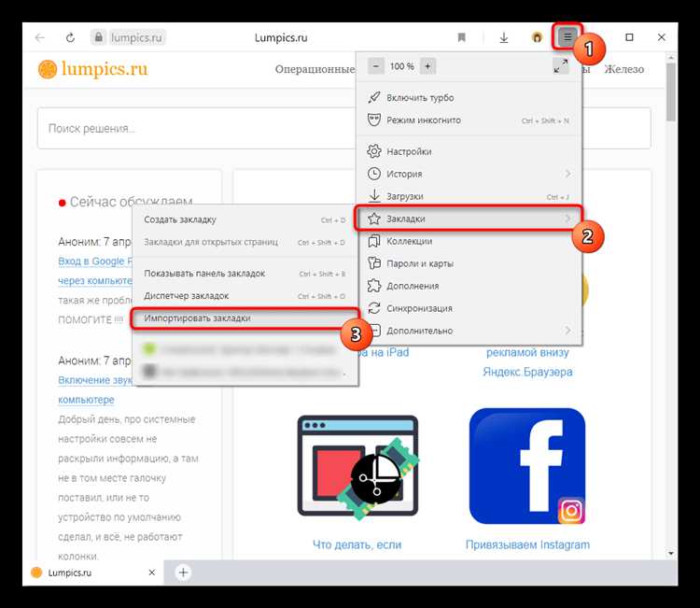Reload the page with the refresh icon
Viewport: 700px width, 608px height.
tap(70, 37)
